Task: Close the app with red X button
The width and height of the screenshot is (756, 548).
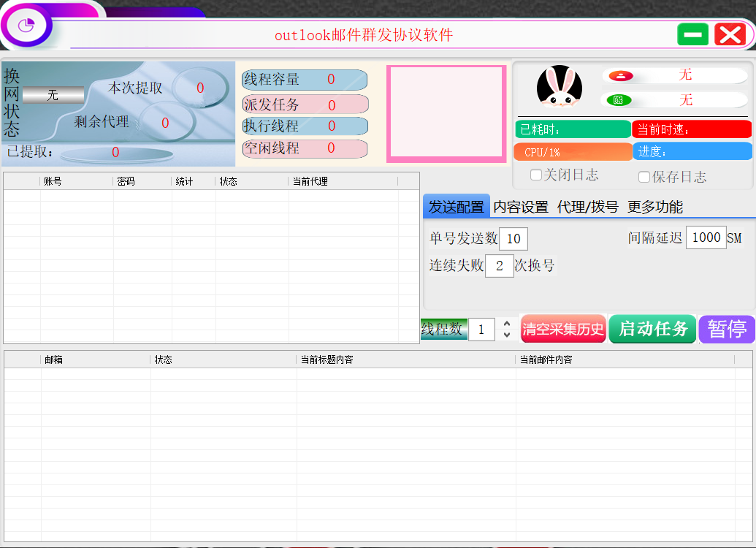Action: pyautogui.click(x=730, y=34)
